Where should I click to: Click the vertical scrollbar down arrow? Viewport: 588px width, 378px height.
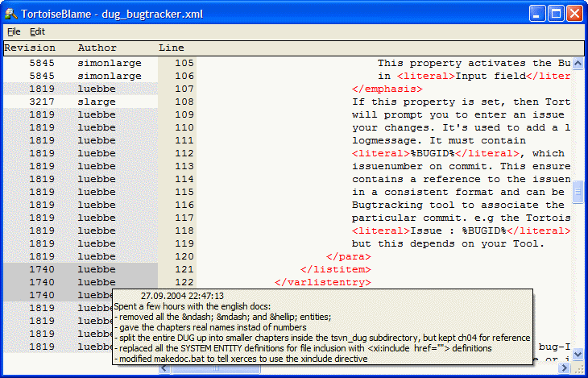pos(578,357)
